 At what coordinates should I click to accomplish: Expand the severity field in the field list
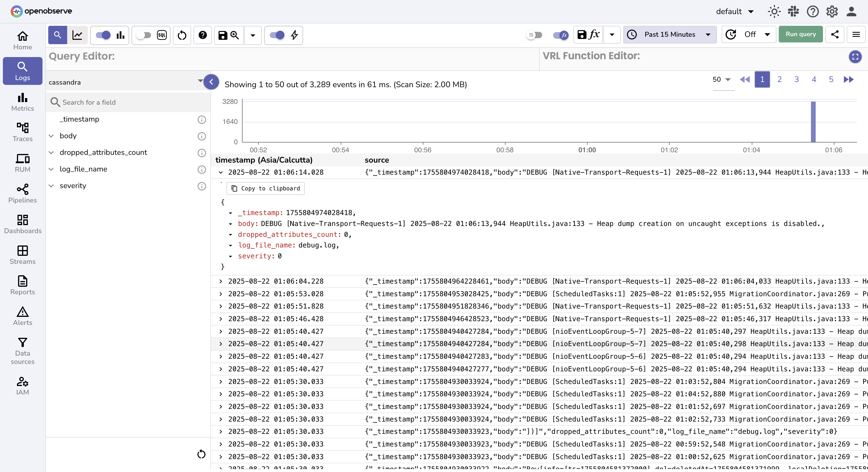[x=51, y=186]
